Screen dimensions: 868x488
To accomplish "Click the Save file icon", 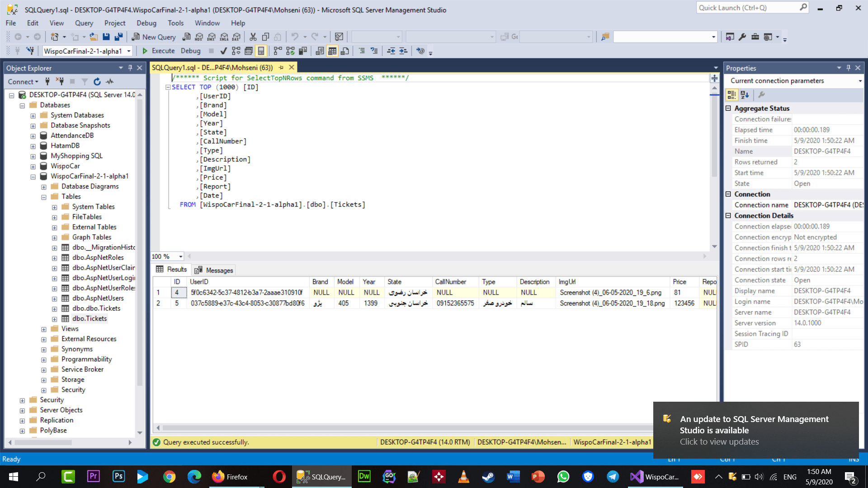I will (x=106, y=37).
